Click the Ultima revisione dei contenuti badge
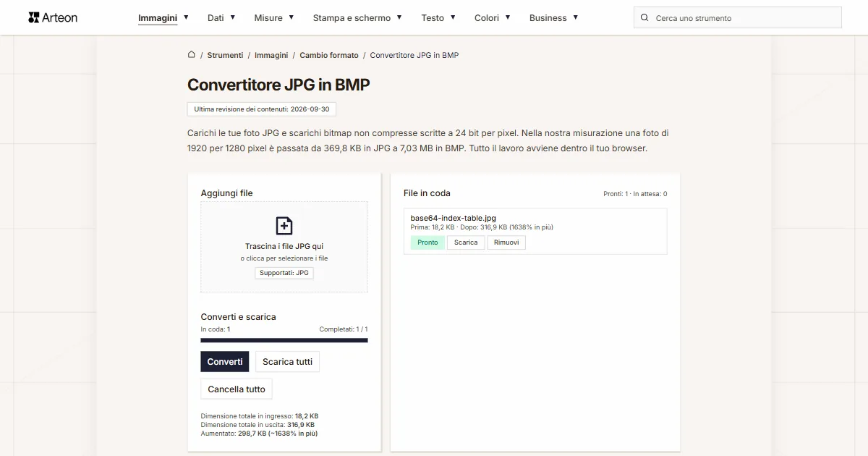Viewport: 868px width, 456px height. 262,109
